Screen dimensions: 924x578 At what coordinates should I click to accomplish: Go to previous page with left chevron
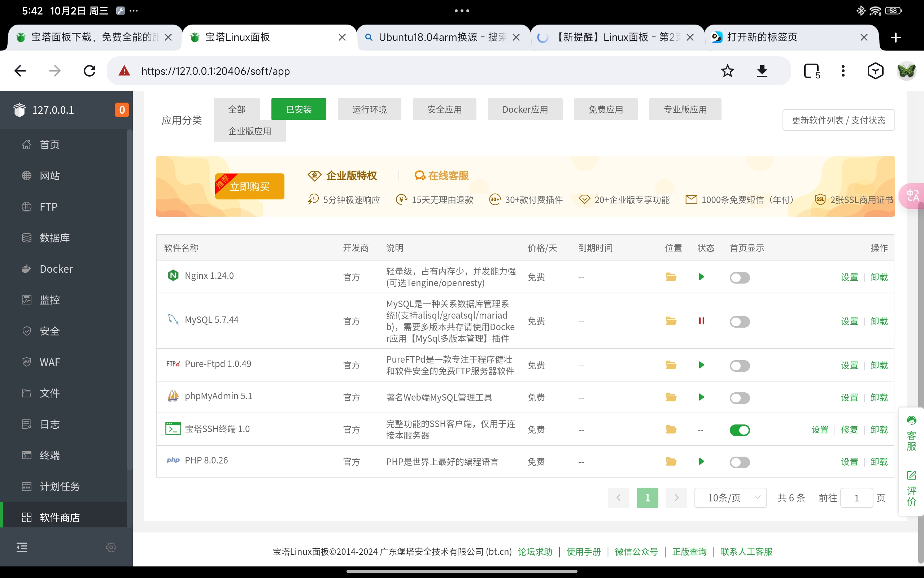(x=618, y=498)
